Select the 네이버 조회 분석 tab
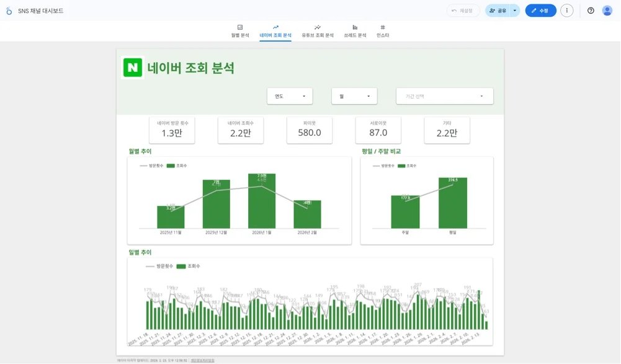 tap(275, 31)
